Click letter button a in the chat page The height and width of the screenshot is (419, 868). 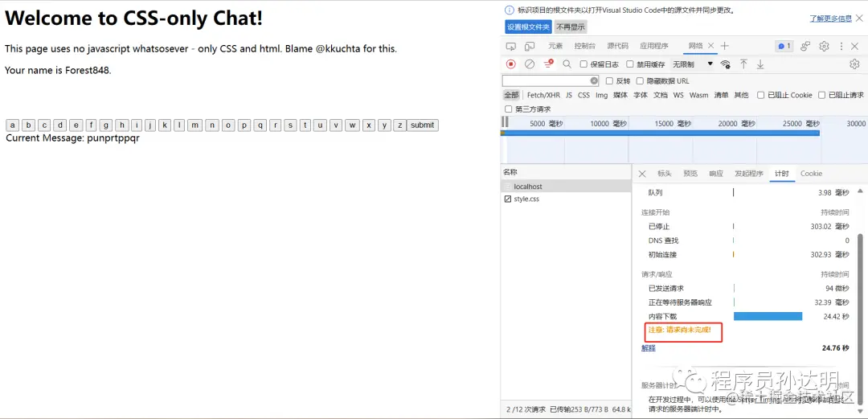point(12,125)
